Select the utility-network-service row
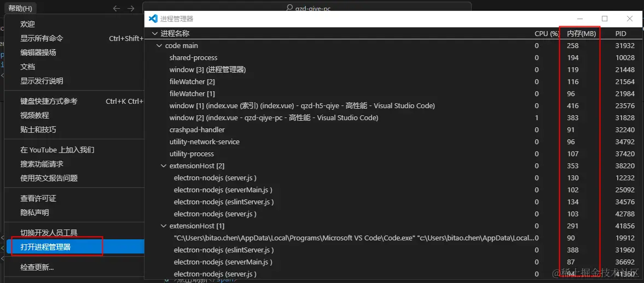The width and height of the screenshot is (644, 283). [394, 142]
